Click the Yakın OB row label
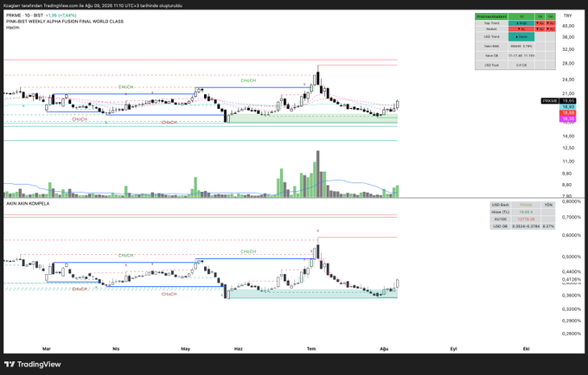 click(x=491, y=55)
